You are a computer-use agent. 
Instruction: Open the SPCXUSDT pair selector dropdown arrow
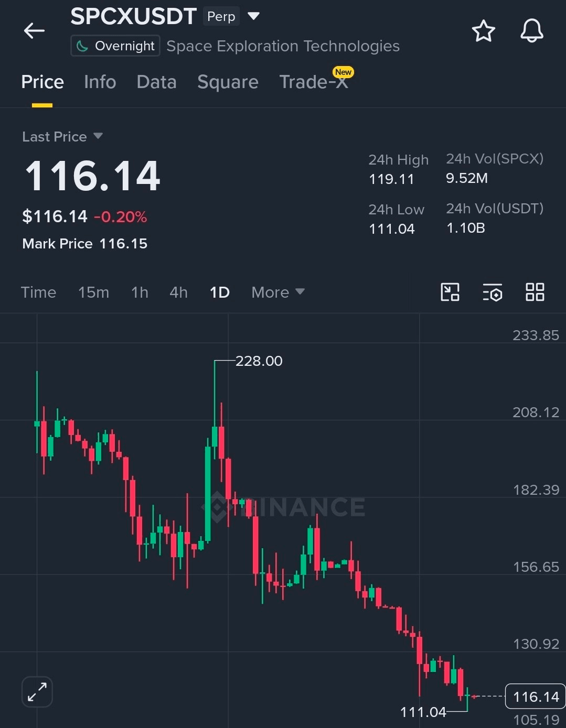click(x=254, y=16)
